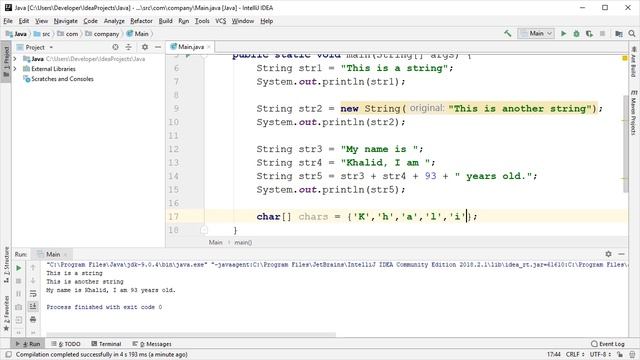Toggle the Favorites side tool window button
Screen dimensions: 640x360
6,313
